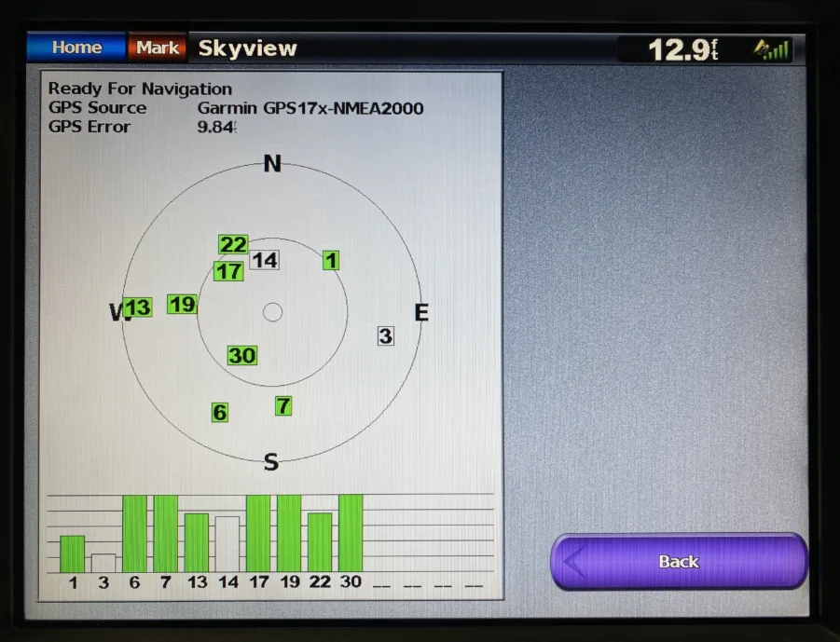Select satellite 6 marker in skyview
Image resolution: width=840 pixels, height=642 pixels.
click(x=220, y=413)
